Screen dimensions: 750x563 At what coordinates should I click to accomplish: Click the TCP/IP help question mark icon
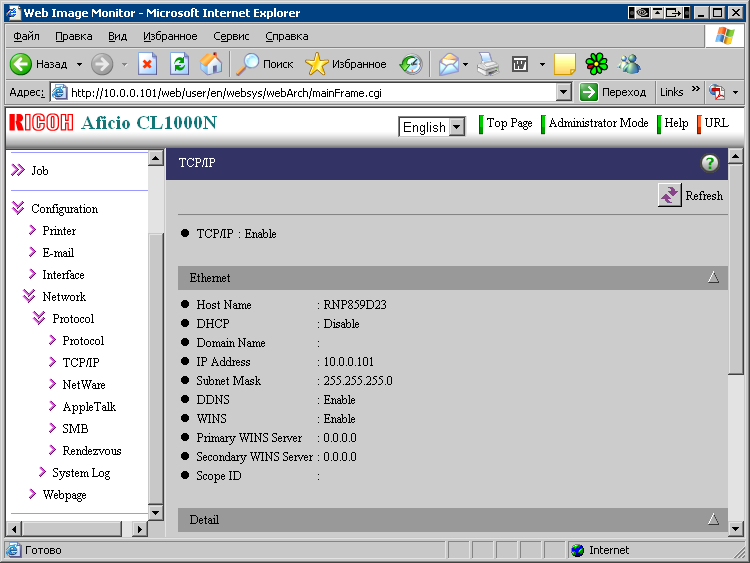[x=709, y=163]
